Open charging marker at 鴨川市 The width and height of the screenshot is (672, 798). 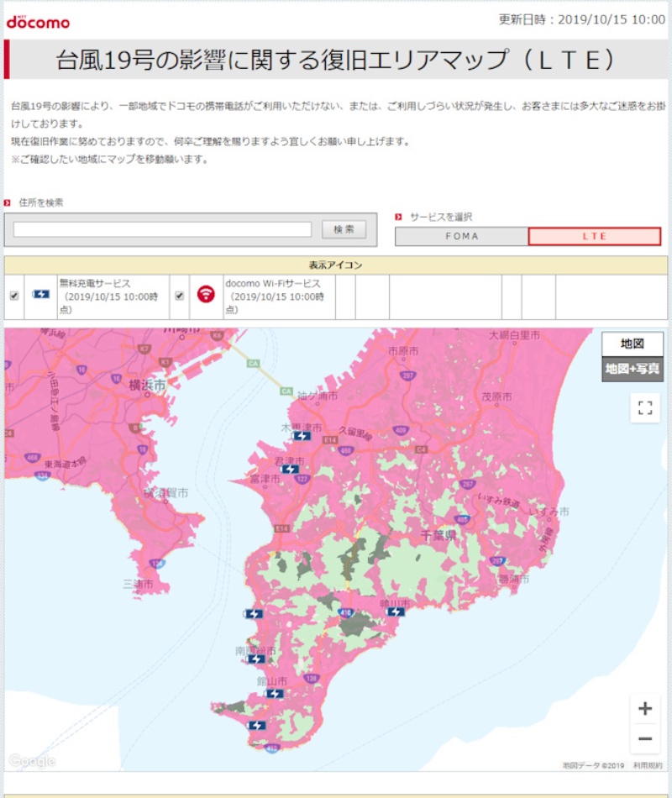pyautogui.click(x=396, y=612)
